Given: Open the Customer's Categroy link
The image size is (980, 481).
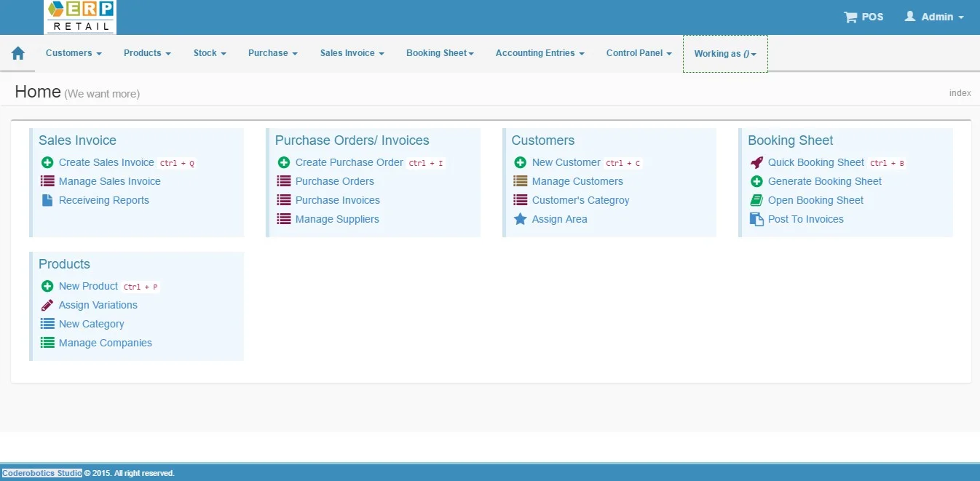Looking at the screenshot, I should coord(581,200).
